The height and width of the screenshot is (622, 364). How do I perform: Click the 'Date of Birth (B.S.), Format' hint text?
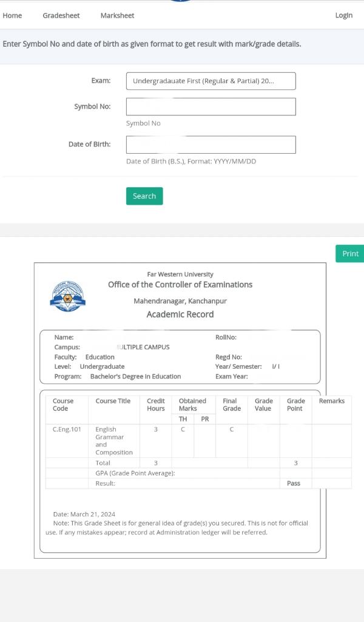click(x=191, y=162)
